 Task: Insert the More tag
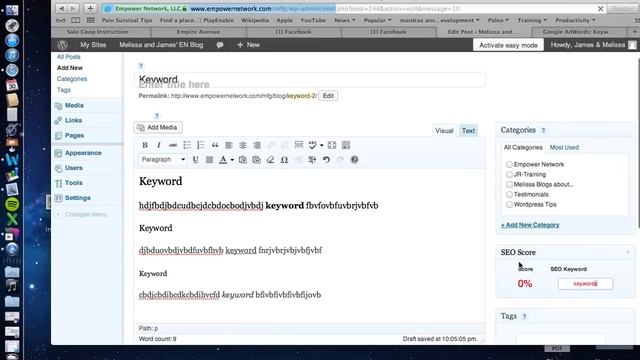click(299, 145)
